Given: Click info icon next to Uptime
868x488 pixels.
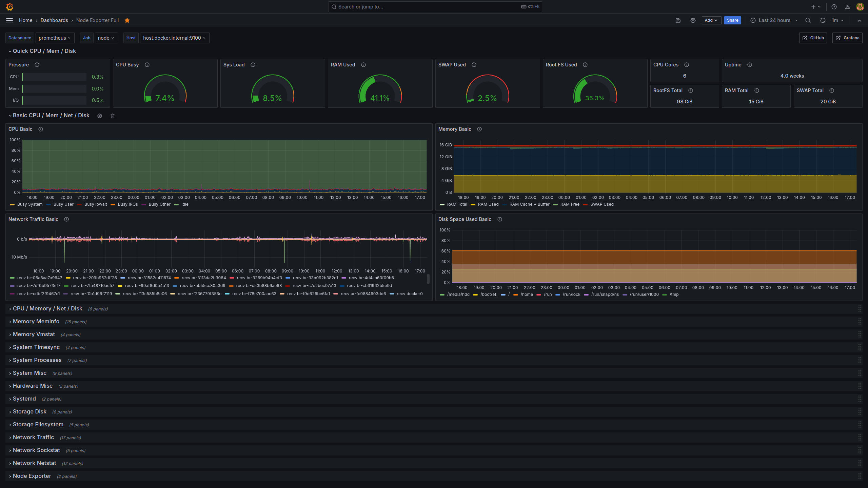Looking at the screenshot, I should click(x=750, y=65).
